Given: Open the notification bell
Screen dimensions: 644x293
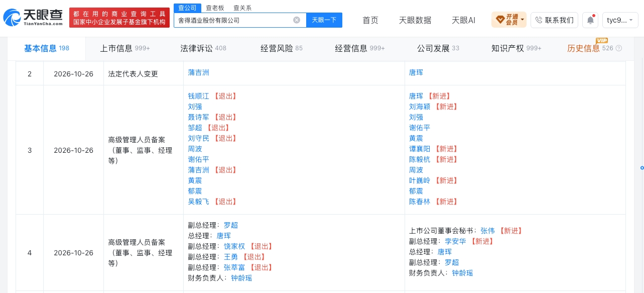Looking at the screenshot, I should pos(590,20).
